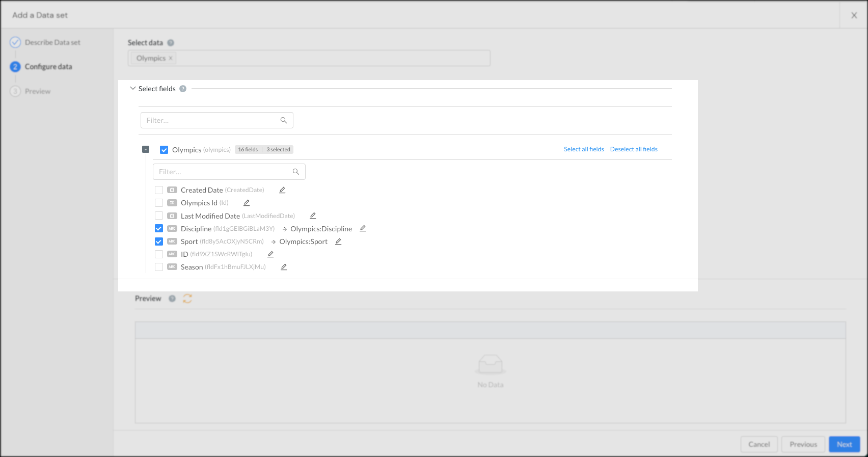Remove the Olympics tag from Select data
The height and width of the screenshot is (457, 868).
pyautogui.click(x=171, y=58)
